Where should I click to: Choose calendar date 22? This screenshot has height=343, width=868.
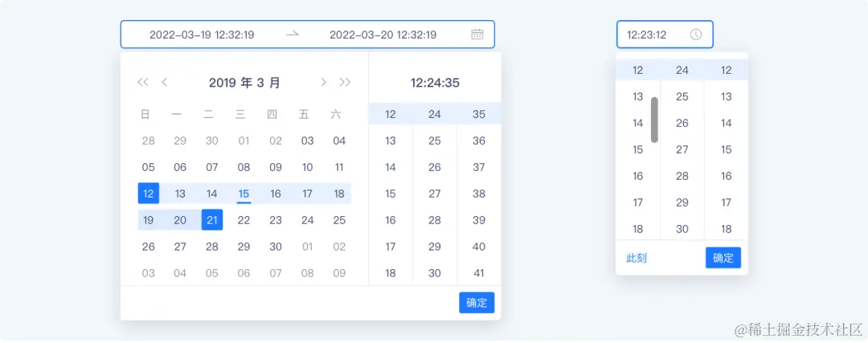click(244, 220)
